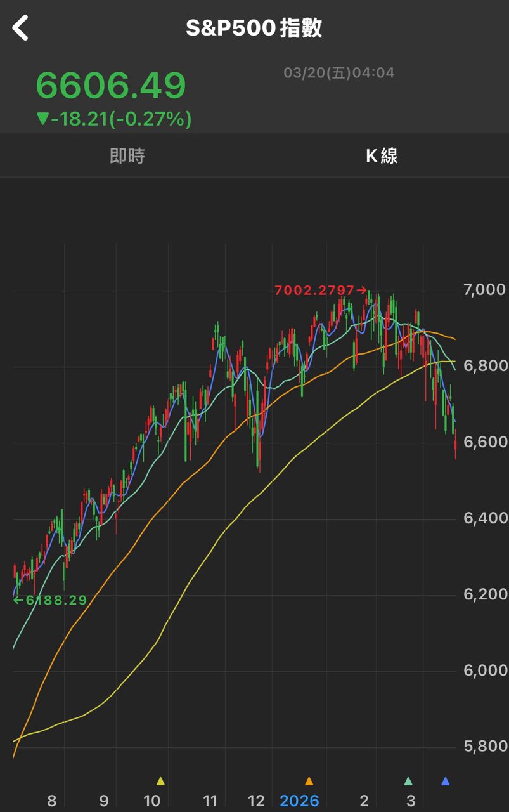The width and height of the screenshot is (509, 812).
Task: Tap the teal triangle marker above March
Action: [408, 781]
